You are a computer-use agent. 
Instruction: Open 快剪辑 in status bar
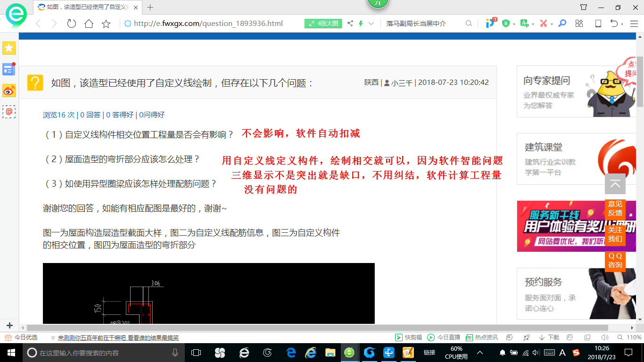[409, 337]
